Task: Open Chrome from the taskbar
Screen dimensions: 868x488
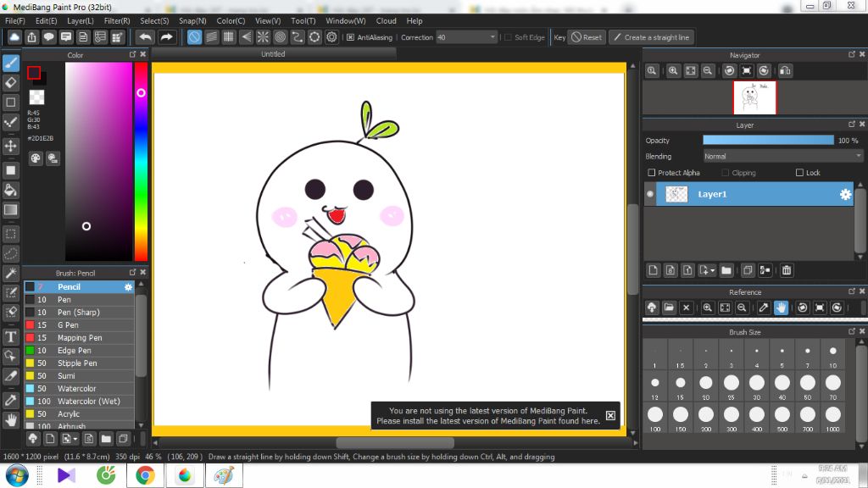Action: 145,475
